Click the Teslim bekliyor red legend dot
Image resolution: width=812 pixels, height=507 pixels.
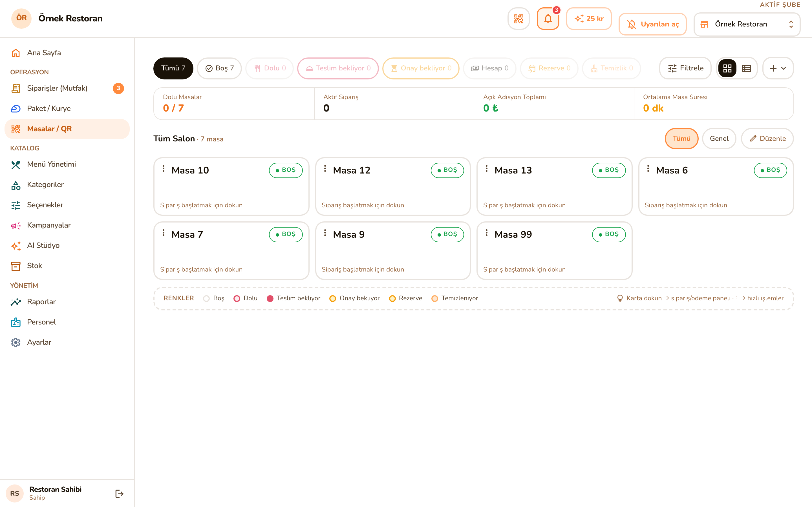coord(270,299)
